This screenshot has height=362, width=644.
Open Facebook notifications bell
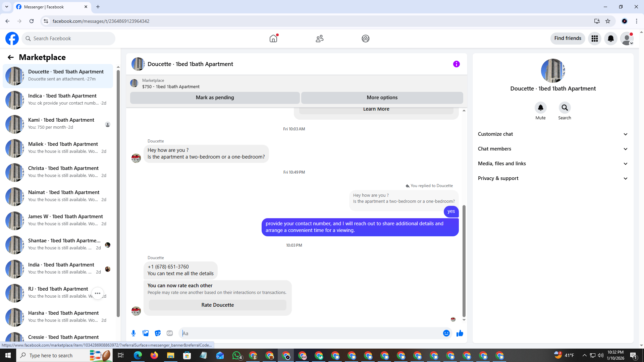pyautogui.click(x=611, y=39)
